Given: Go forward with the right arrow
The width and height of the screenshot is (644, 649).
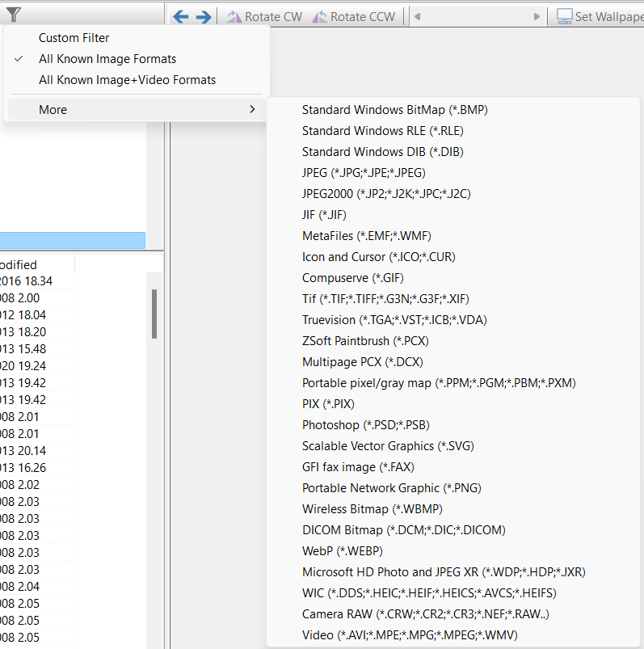Looking at the screenshot, I should (203, 16).
